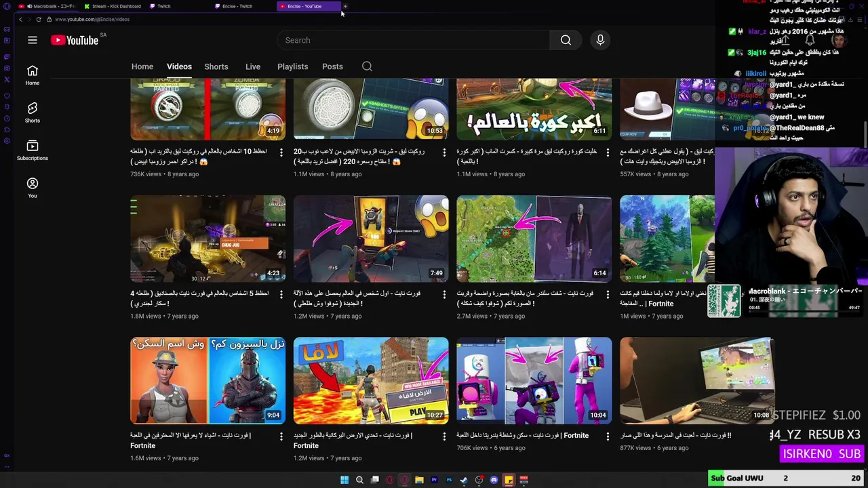The height and width of the screenshot is (488, 868).
Task: Click inside the YouTube Search field
Action: pos(413,40)
